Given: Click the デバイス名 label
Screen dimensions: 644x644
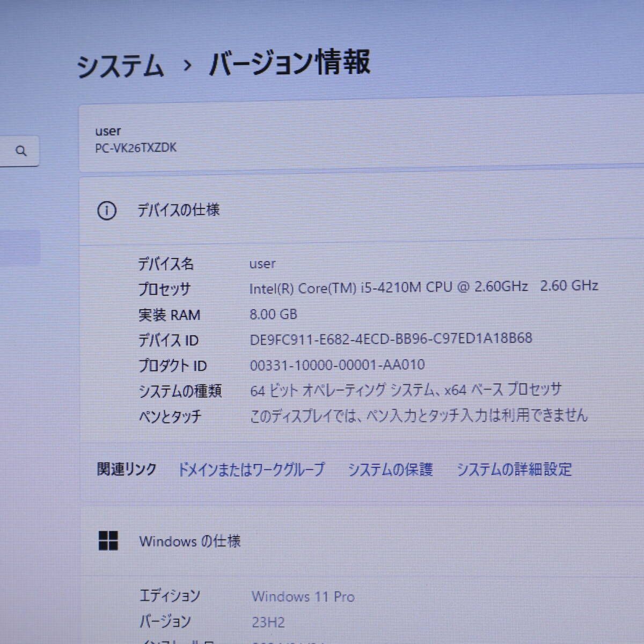Looking at the screenshot, I should coord(166,264).
